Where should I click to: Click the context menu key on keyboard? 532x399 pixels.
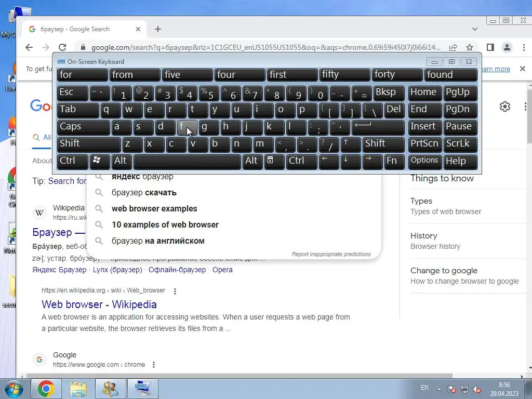click(274, 162)
